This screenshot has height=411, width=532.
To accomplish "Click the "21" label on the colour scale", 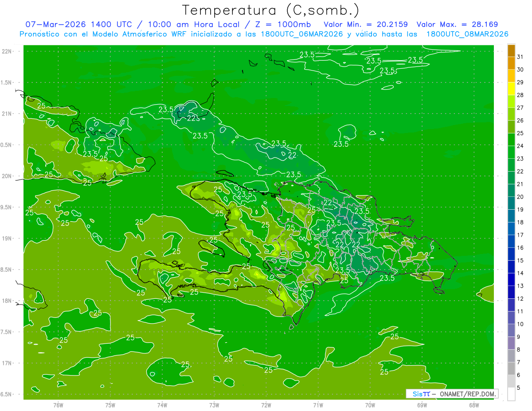I will click(520, 184).
